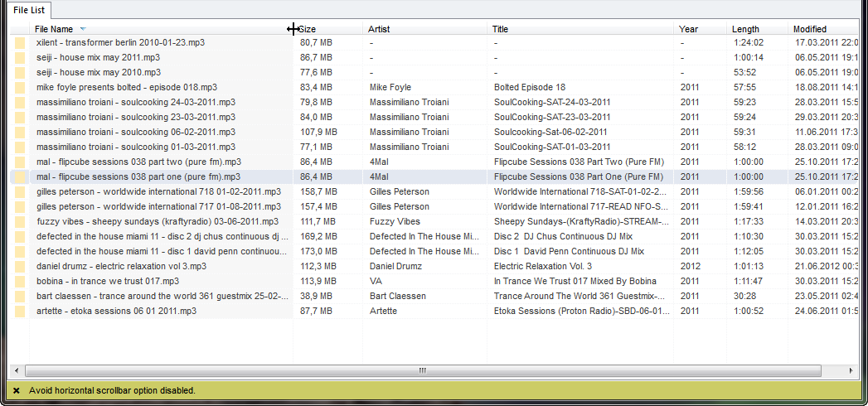Image resolution: width=868 pixels, height=406 pixels.
Task: Toggle sort arrow in the File Name header
Action: pyautogui.click(x=83, y=29)
